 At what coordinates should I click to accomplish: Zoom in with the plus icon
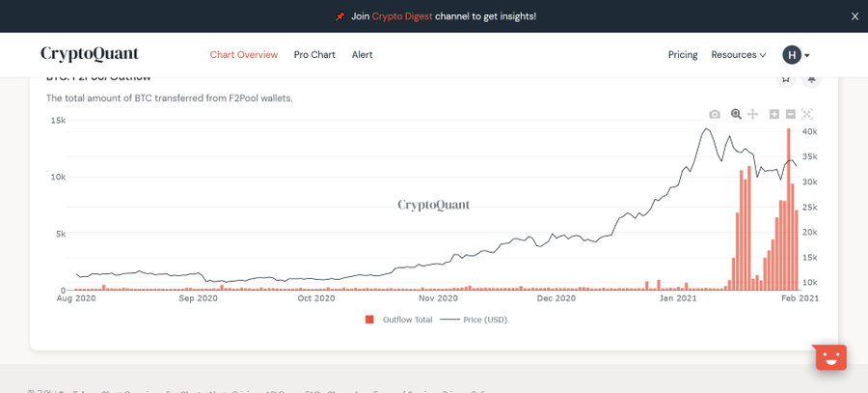pos(773,114)
